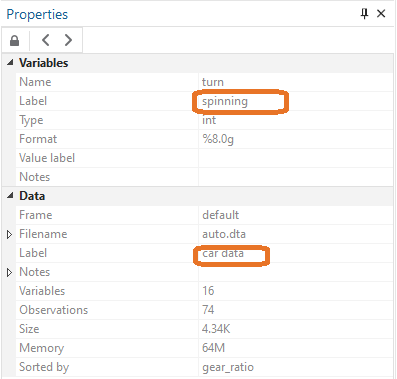Expand the data Notes row
This screenshot has width=397, height=379.
tap(9, 272)
